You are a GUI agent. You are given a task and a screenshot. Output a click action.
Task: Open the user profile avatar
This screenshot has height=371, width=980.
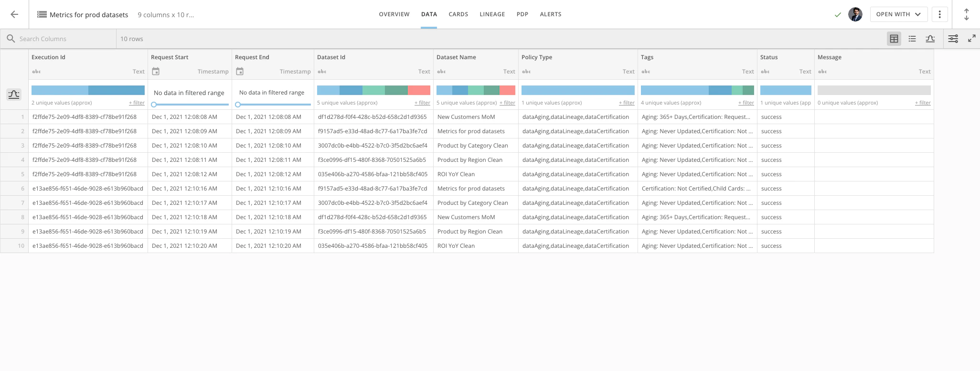pos(855,14)
